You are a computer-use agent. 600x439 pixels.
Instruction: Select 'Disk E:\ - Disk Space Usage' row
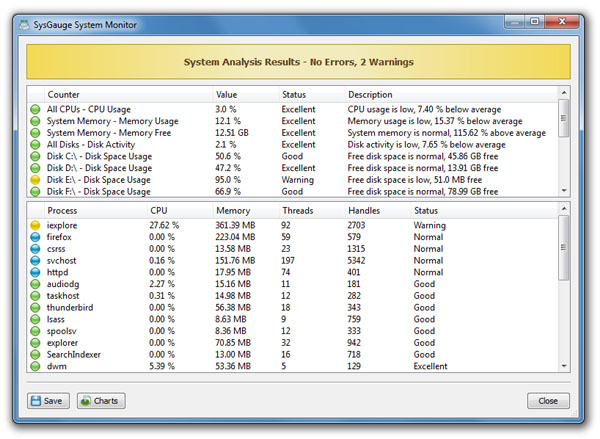tap(293, 180)
